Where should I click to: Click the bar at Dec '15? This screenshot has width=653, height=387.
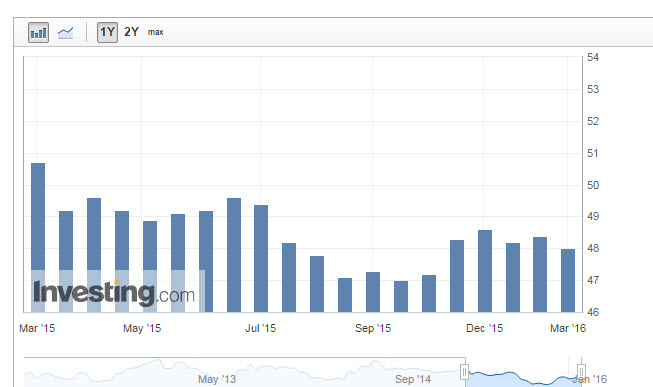[x=485, y=271]
